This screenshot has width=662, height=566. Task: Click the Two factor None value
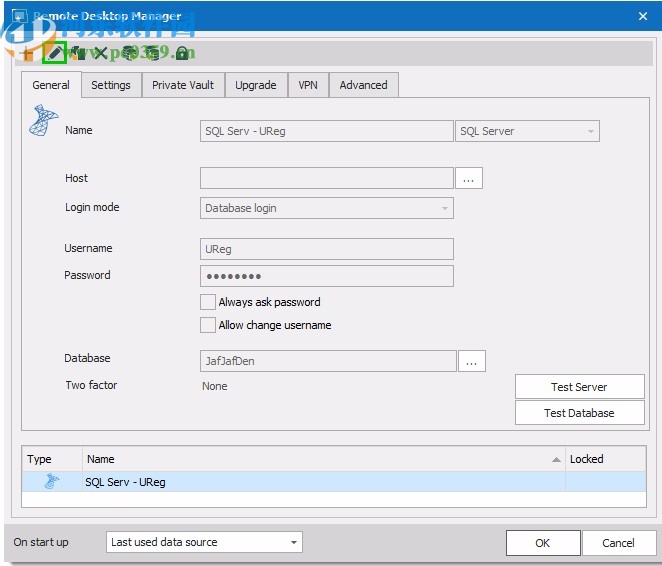(x=214, y=386)
